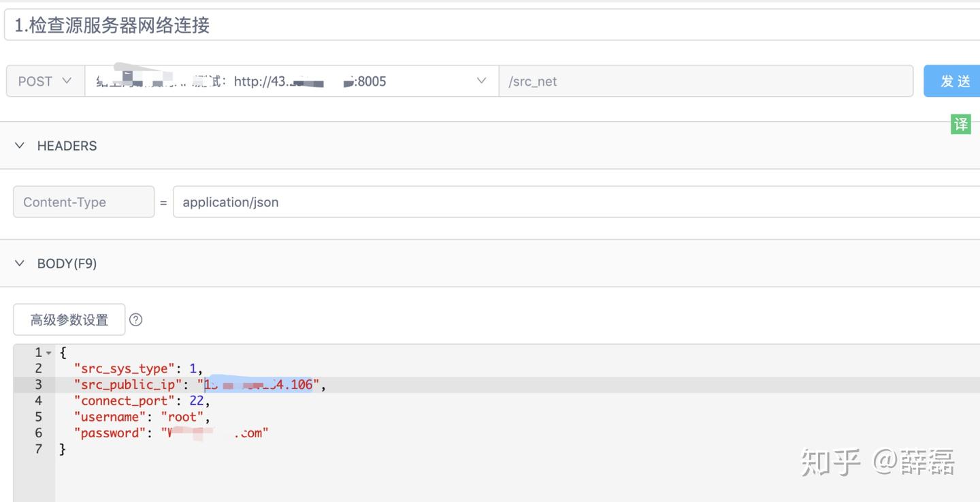Click the Content-Type header name field

(x=84, y=202)
